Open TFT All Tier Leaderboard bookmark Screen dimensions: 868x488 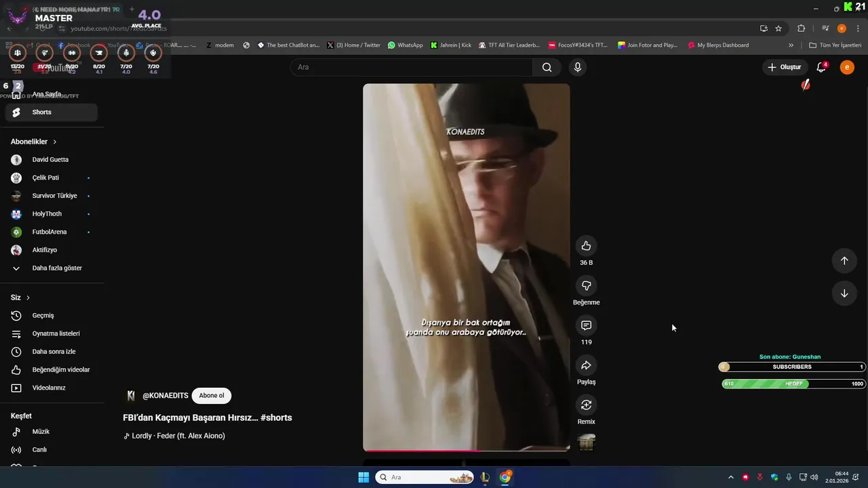[509, 45]
